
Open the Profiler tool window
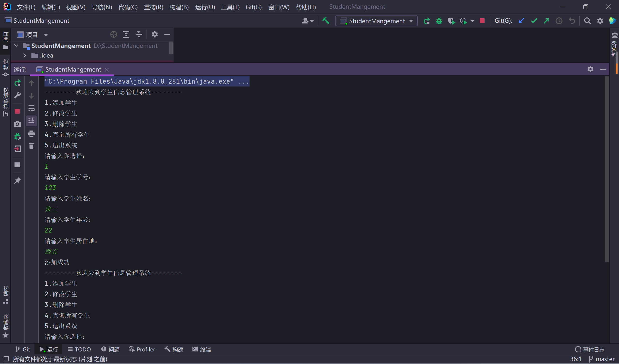pos(142,349)
